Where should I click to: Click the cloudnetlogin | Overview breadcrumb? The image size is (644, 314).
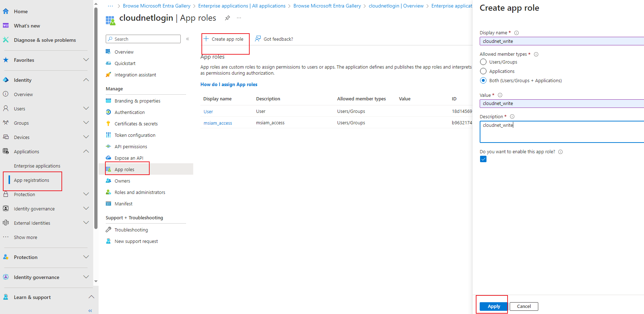click(x=396, y=6)
